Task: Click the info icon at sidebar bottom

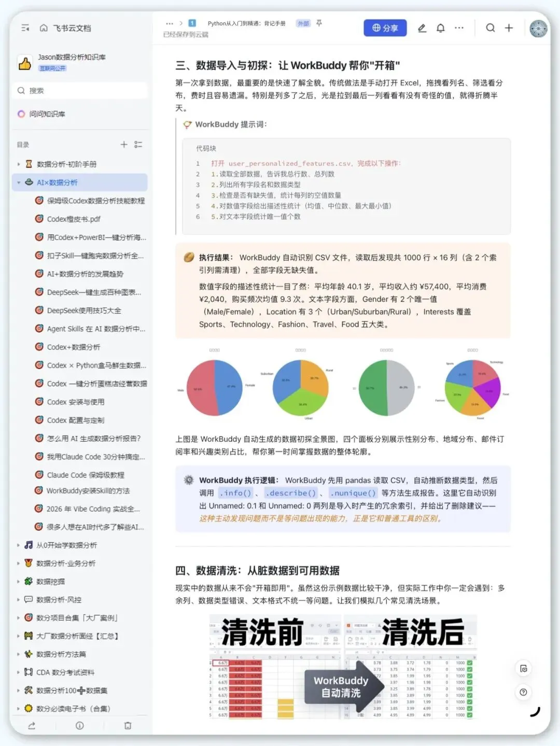Action: (80, 726)
